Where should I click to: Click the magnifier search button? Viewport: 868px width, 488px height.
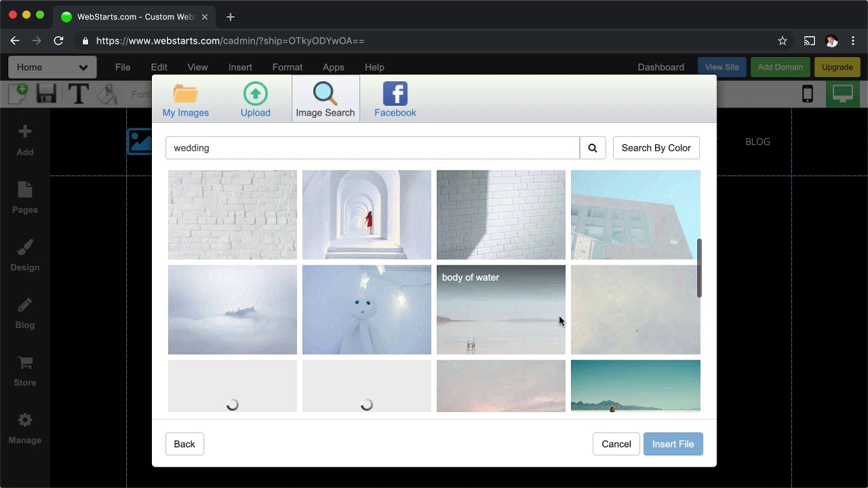[593, 148]
